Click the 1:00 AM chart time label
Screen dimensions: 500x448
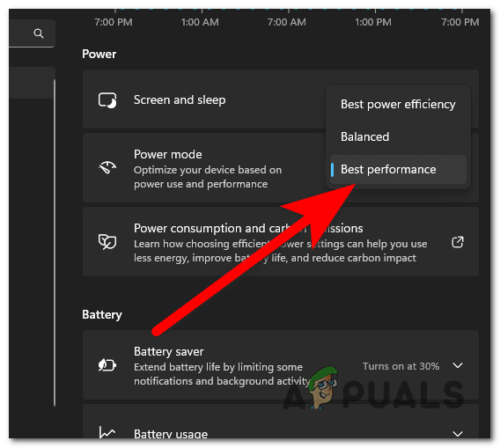point(200,22)
